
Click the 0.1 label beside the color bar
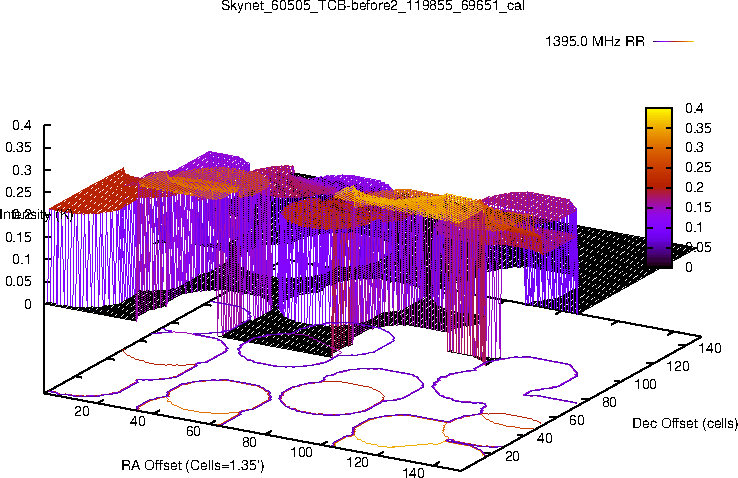pyautogui.click(x=694, y=227)
